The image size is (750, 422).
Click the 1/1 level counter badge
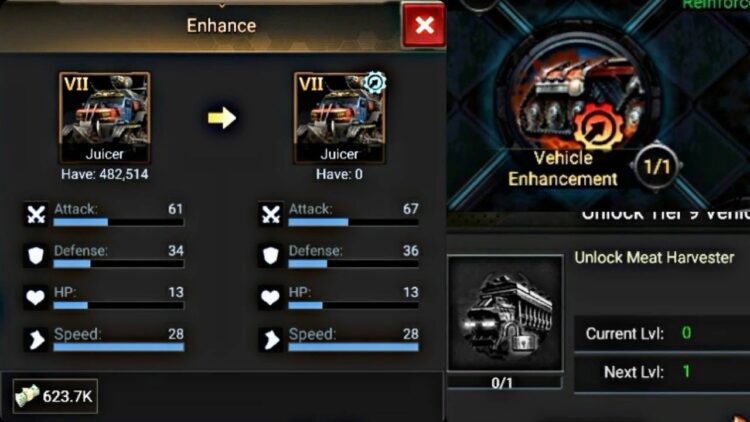pyautogui.click(x=657, y=167)
